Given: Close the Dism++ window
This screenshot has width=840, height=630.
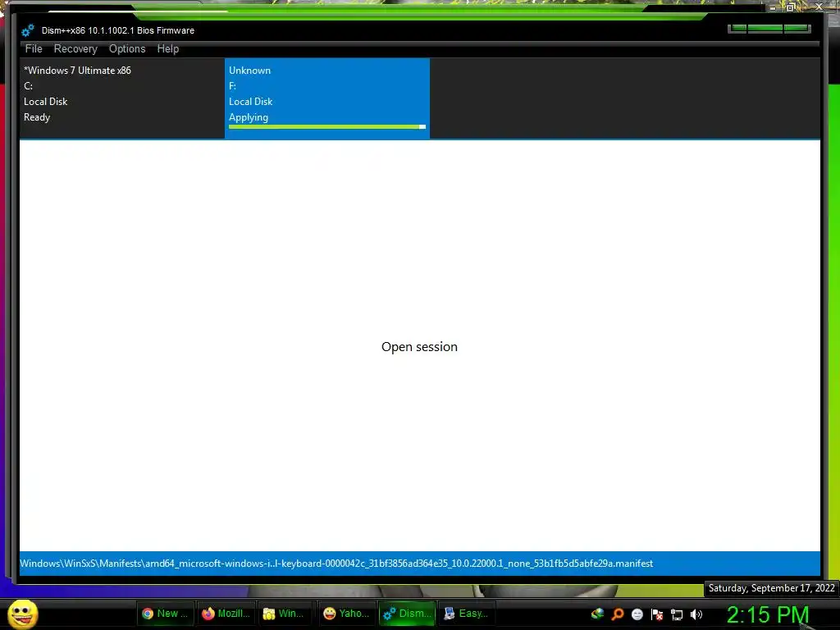Looking at the screenshot, I should 819,7.
